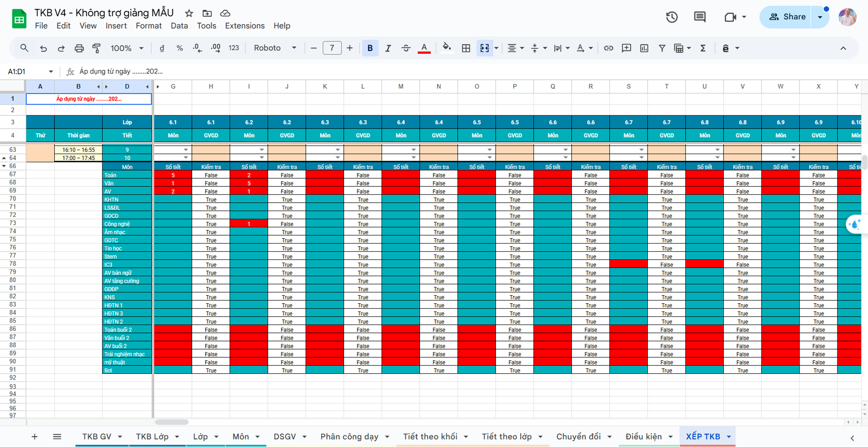Open version history (clock icon)
Screen dimensions: 868x447
(672, 17)
